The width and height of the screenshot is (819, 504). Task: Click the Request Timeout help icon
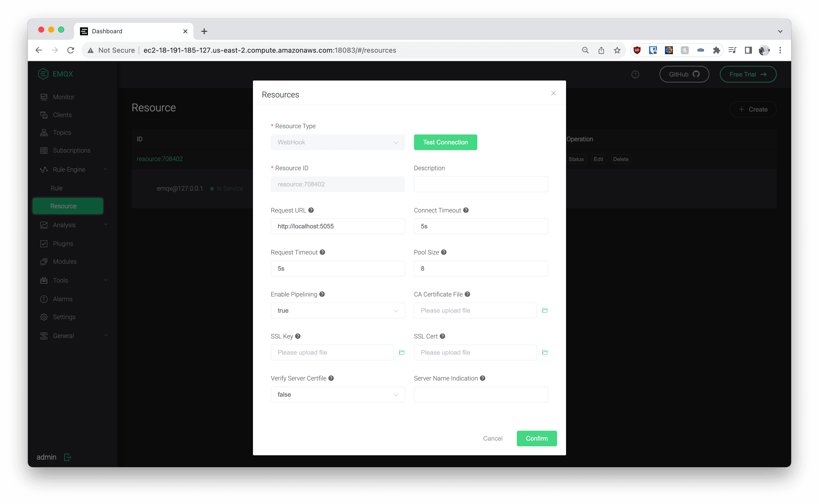tap(322, 252)
